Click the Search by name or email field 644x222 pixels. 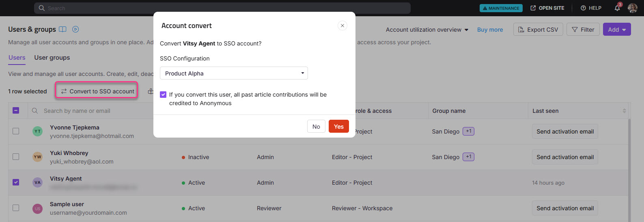click(x=77, y=111)
